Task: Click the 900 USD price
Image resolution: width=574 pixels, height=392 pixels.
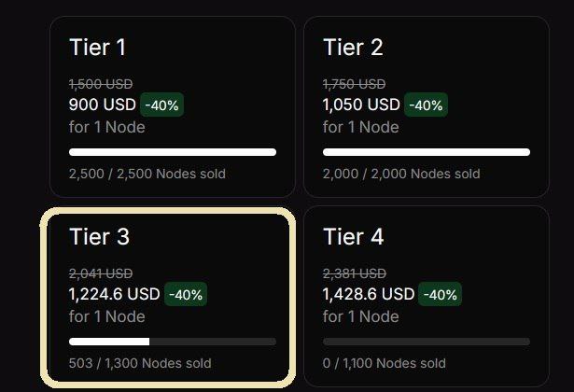Action: [103, 105]
